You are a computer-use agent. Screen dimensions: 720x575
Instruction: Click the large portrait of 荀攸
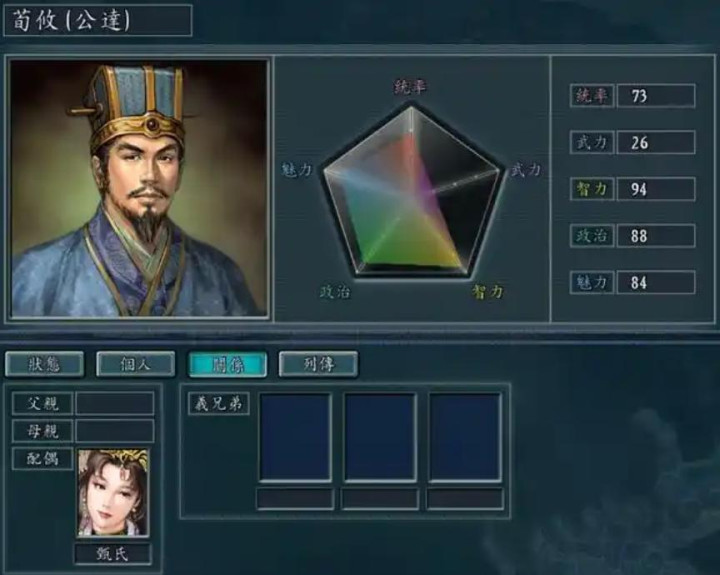click(x=139, y=188)
